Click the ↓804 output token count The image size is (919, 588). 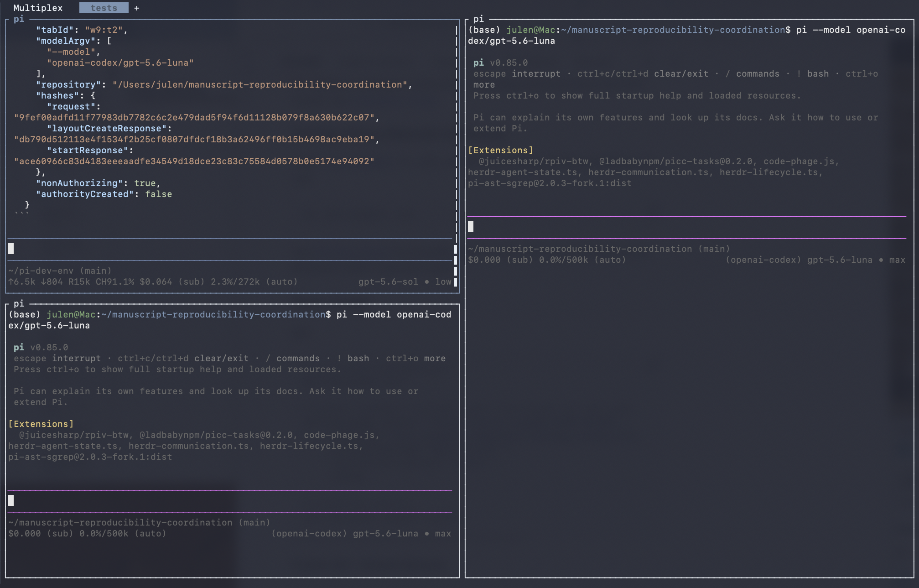point(52,281)
